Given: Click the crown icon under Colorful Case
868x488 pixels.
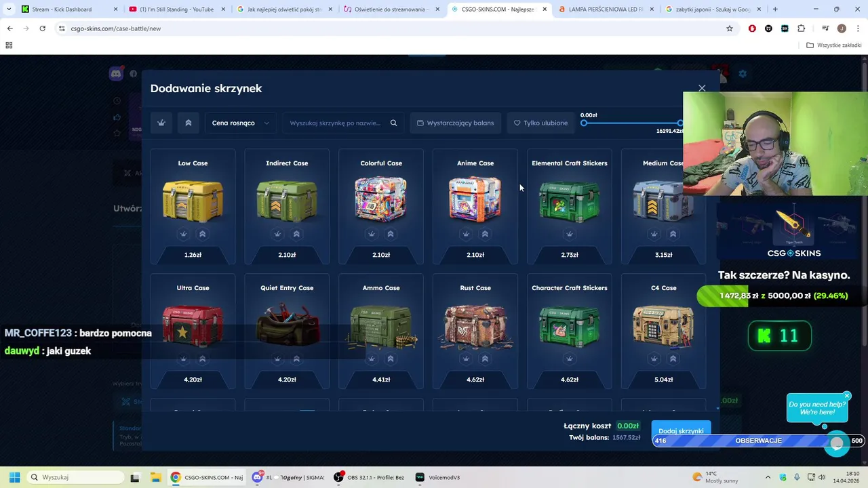Looking at the screenshot, I should click(x=372, y=234).
